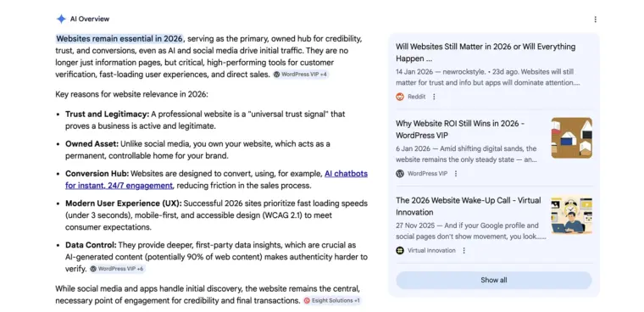Click 'Key reasons for website relevance in 2026:' text
Image resolution: width=644 pixels, height=312 pixels.
[132, 94]
